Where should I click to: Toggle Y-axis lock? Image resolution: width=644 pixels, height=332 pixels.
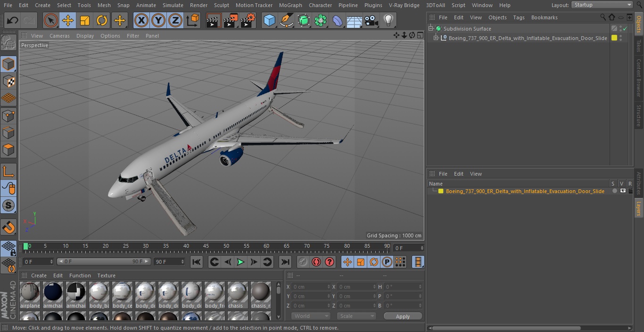point(158,20)
